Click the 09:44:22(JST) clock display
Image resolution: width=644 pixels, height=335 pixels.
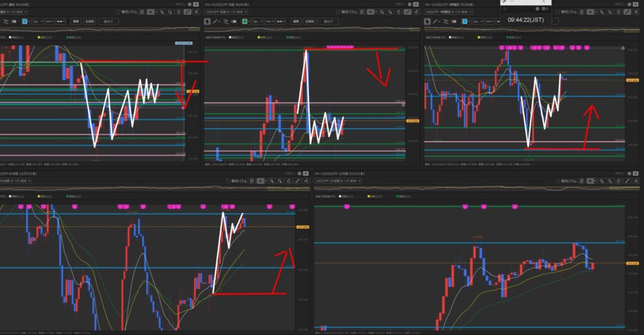click(526, 19)
